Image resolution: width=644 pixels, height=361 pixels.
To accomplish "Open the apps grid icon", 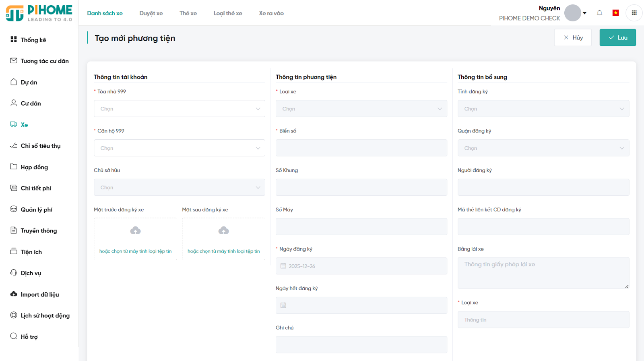I will pyautogui.click(x=634, y=13).
